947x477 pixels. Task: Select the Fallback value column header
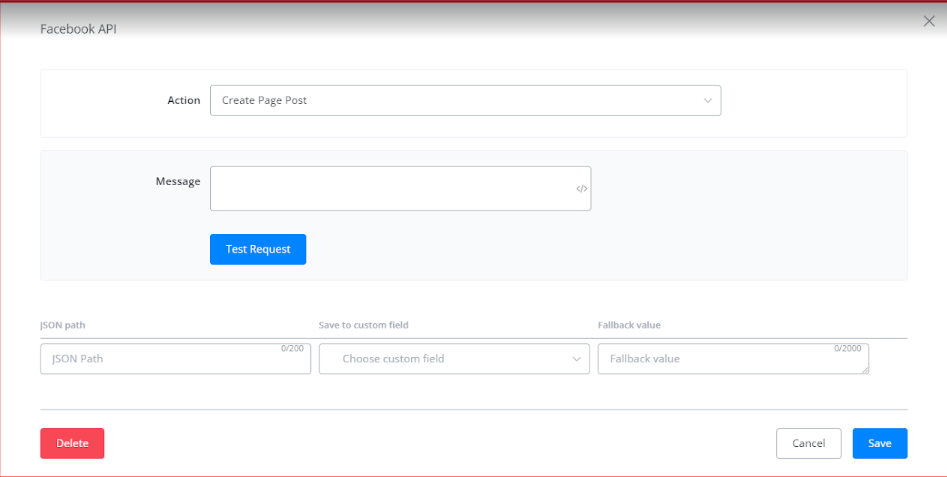click(629, 325)
